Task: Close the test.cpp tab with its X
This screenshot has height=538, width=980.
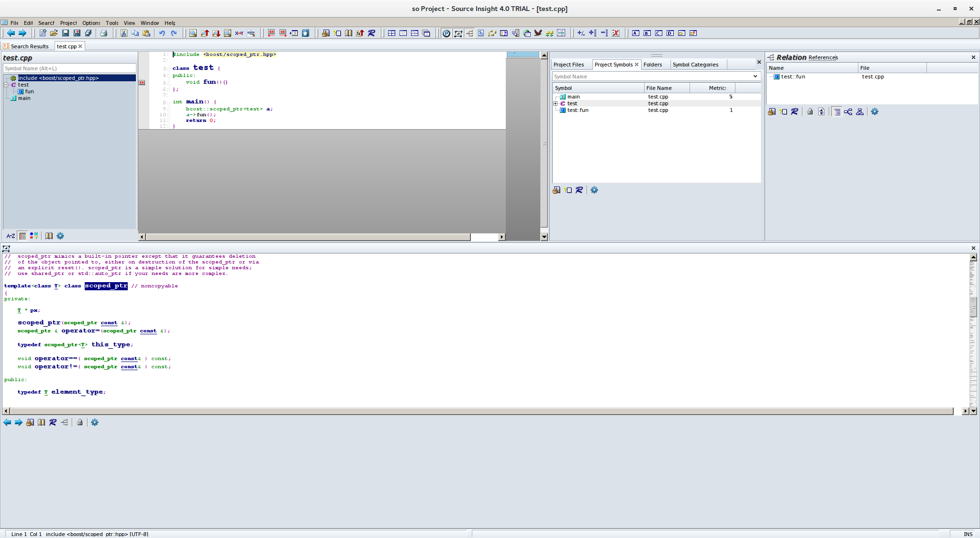Action: pyautogui.click(x=80, y=46)
